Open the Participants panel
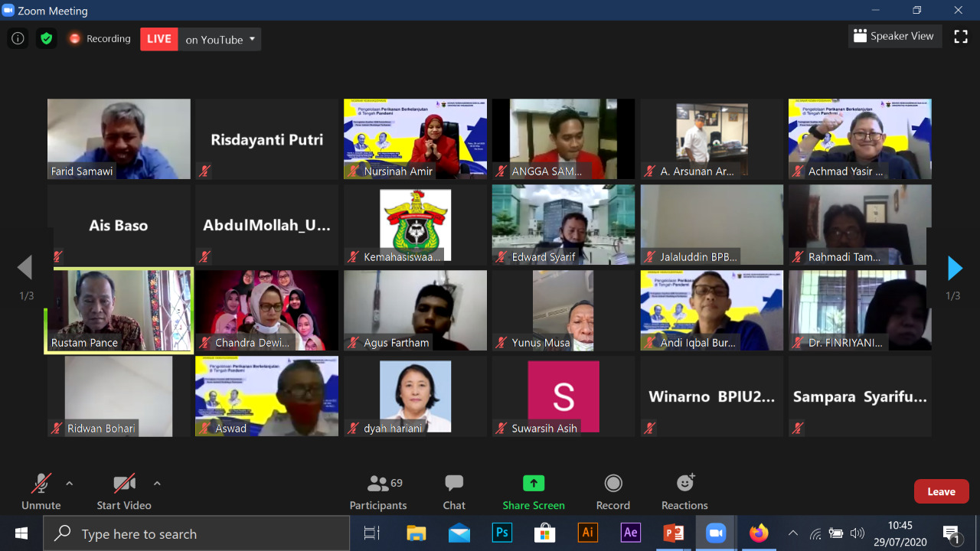 (x=378, y=490)
